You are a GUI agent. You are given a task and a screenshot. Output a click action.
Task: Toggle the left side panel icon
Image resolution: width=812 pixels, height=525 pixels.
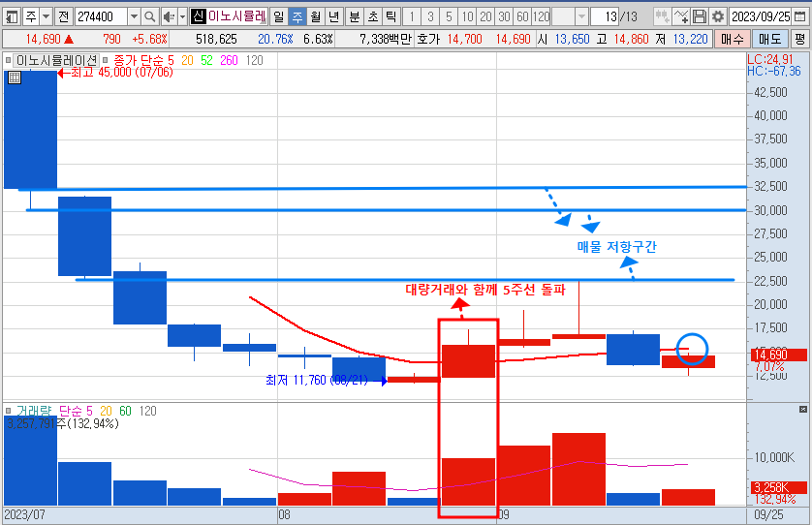[x=12, y=17]
